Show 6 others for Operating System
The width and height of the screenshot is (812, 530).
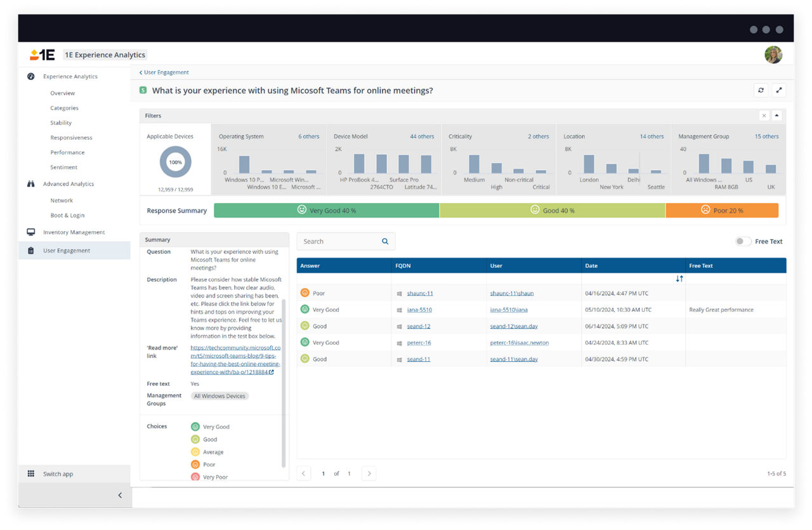tap(309, 136)
